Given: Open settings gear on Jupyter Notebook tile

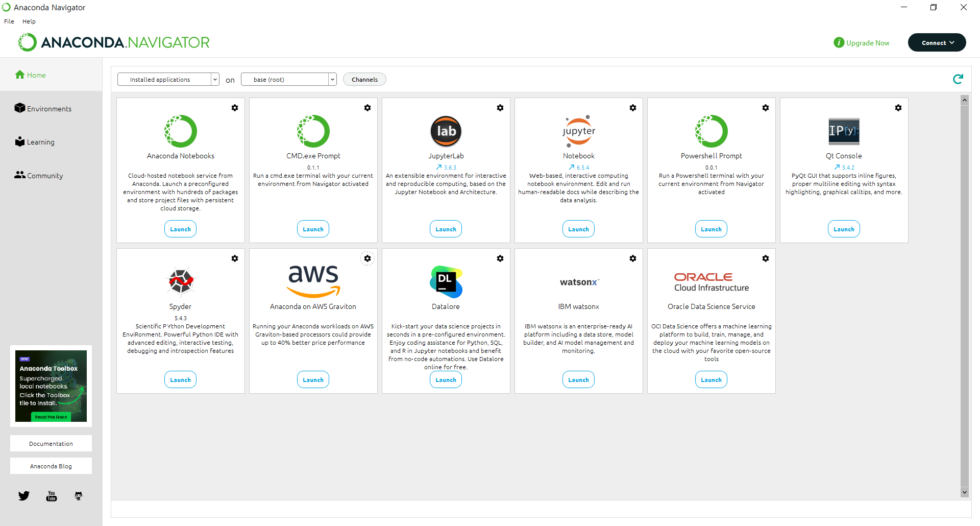Looking at the screenshot, I should [x=633, y=108].
